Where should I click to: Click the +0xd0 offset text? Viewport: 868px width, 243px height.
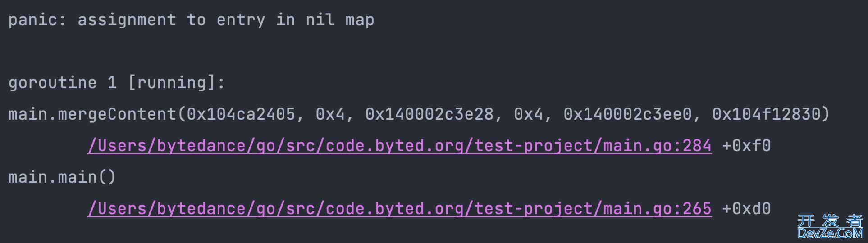(x=746, y=209)
